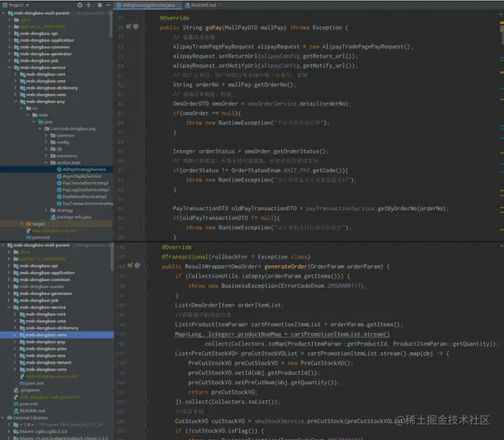Screen dimensions: 504x440
Task: Select msb-dongbao-ums module
Action: click(x=46, y=369)
